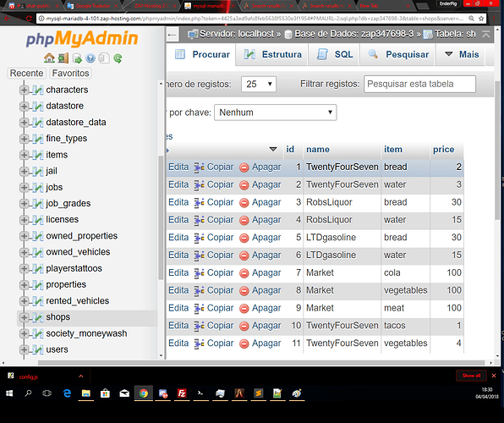Open the SQL tab
This screenshot has height=423, width=504.
click(335, 55)
